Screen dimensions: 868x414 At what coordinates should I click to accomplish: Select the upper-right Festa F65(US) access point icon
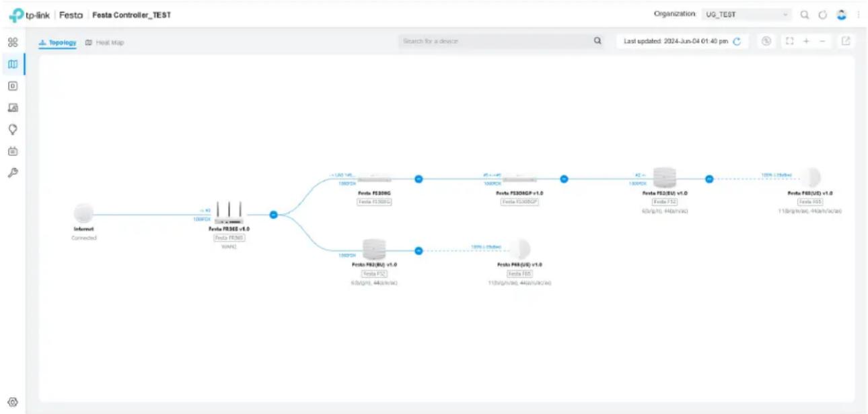(810, 178)
